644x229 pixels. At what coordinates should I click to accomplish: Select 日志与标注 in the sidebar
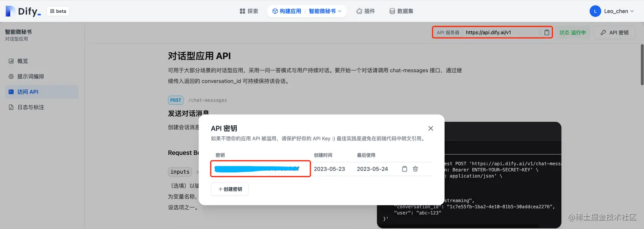point(42,107)
